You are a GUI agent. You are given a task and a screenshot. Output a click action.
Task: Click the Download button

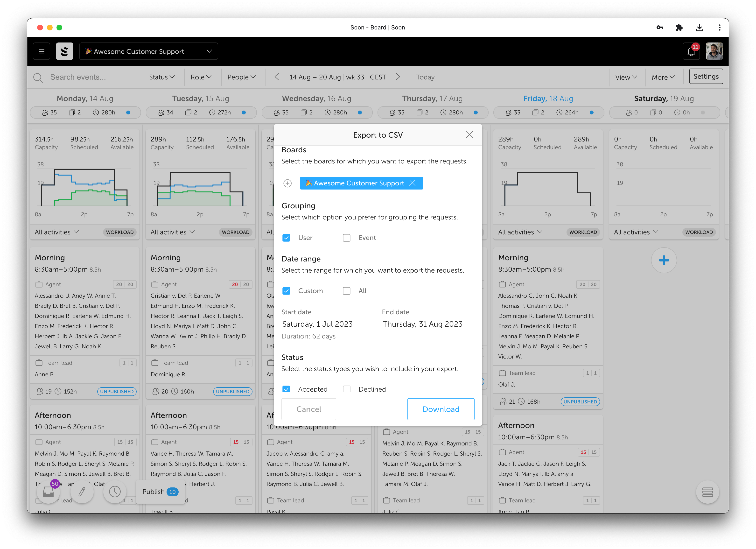(441, 409)
